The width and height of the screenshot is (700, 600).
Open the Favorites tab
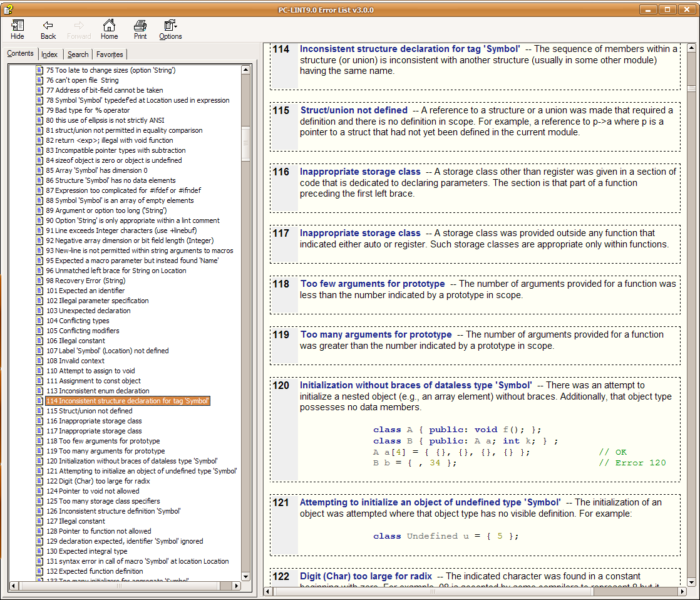[x=110, y=54]
